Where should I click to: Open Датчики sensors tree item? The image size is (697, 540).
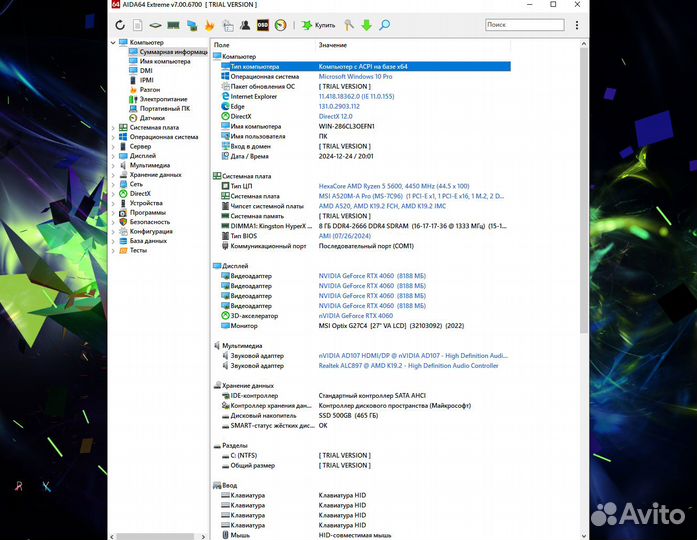(147, 118)
